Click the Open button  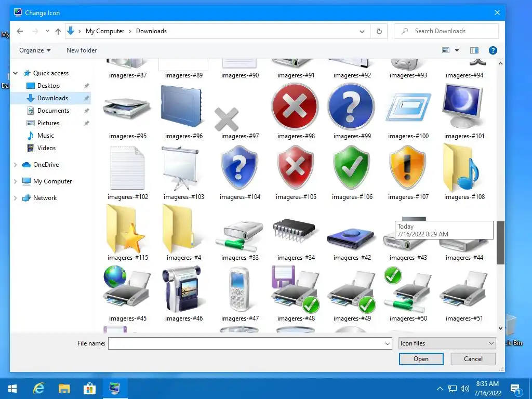[421, 359]
